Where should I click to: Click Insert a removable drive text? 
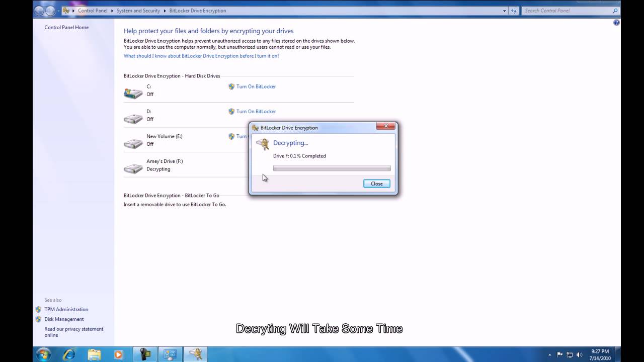point(175,205)
